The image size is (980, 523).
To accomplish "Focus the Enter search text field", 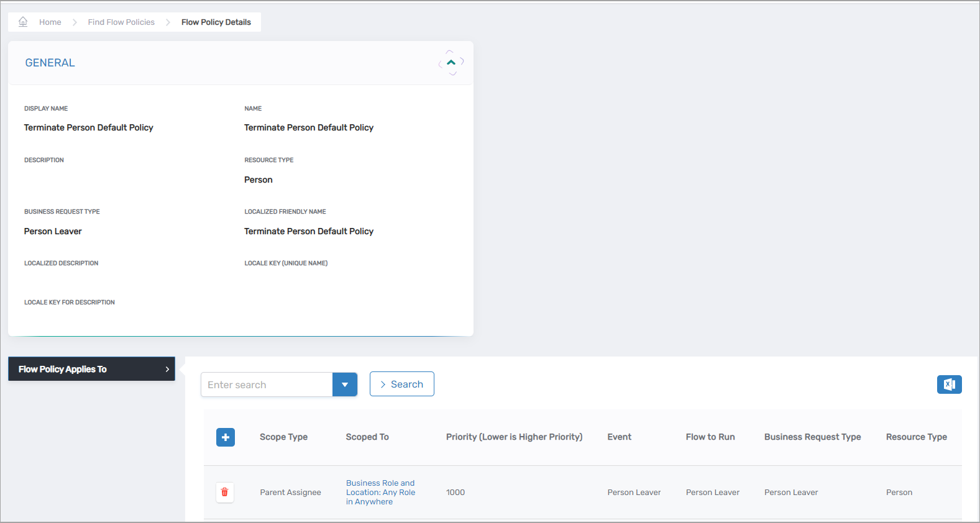I will [x=267, y=384].
